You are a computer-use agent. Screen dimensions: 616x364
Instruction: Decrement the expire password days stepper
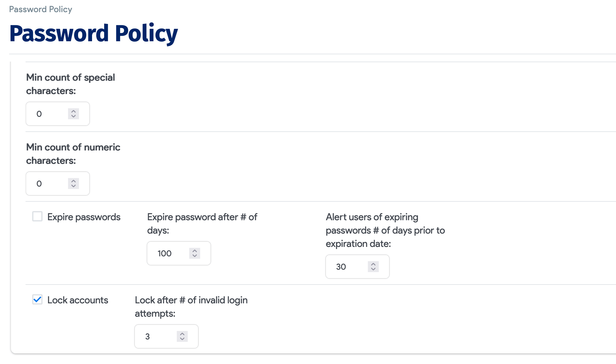(x=194, y=256)
